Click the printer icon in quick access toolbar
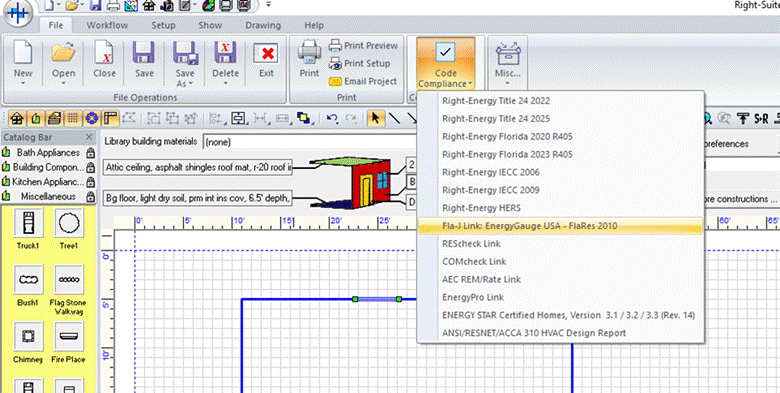The height and width of the screenshot is (393, 780). coord(113,5)
